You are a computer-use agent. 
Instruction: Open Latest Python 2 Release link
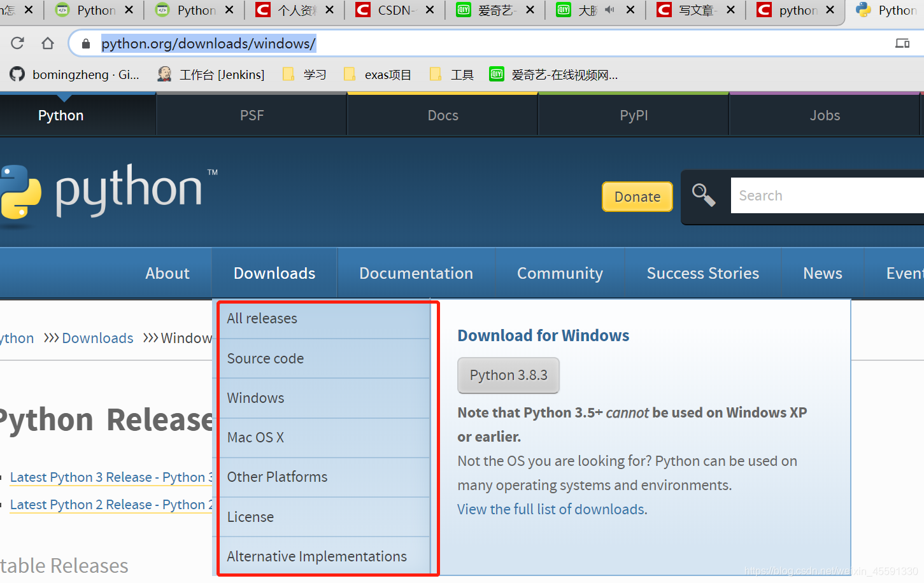(111, 504)
